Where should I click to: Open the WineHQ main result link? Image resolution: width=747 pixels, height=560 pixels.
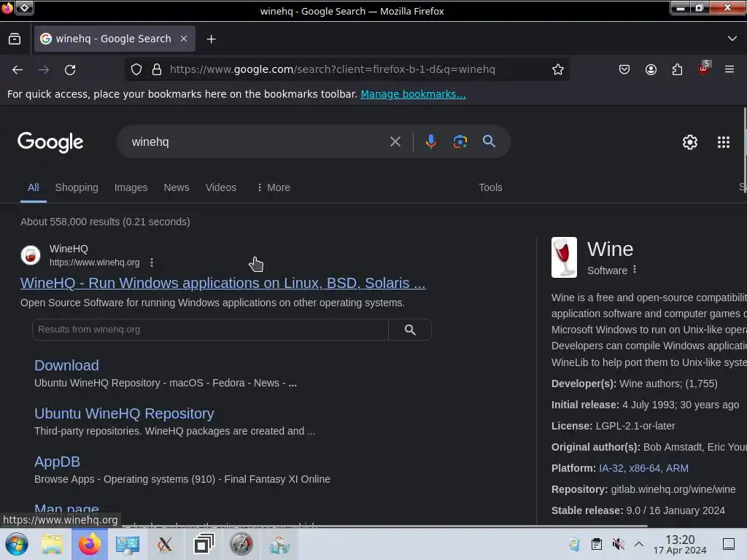coord(223,283)
